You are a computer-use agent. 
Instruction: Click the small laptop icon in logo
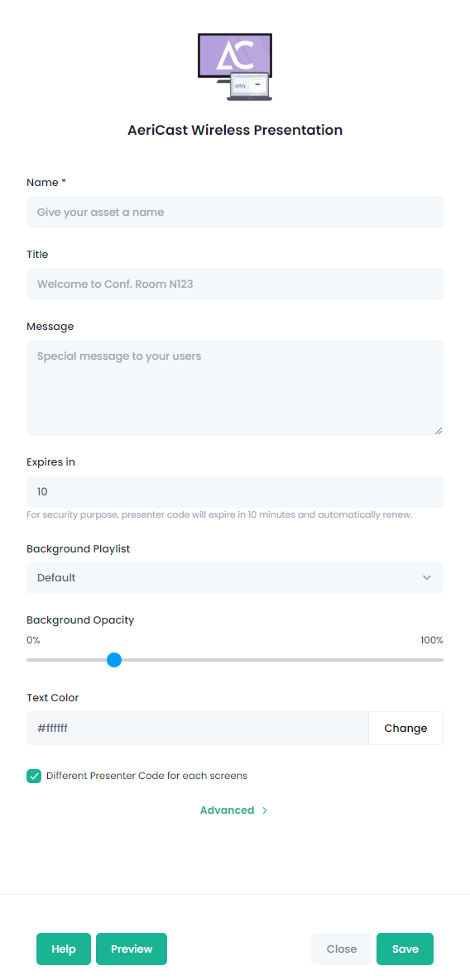coord(249,87)
